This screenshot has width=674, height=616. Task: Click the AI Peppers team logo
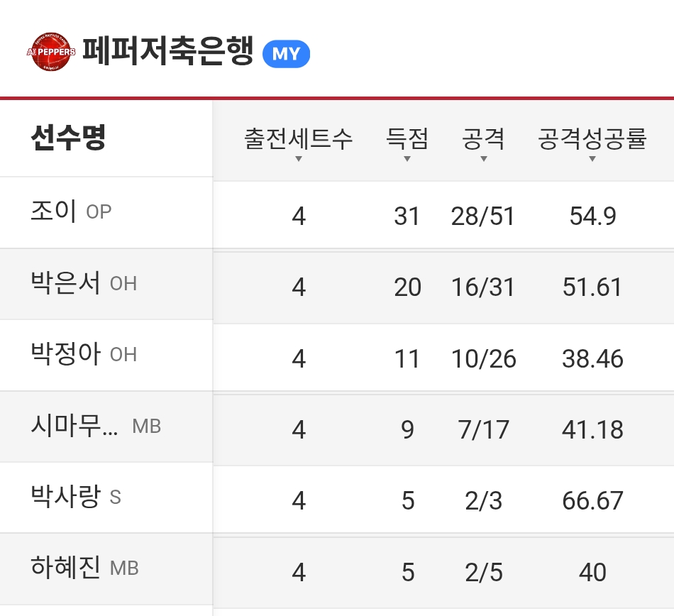52,53
